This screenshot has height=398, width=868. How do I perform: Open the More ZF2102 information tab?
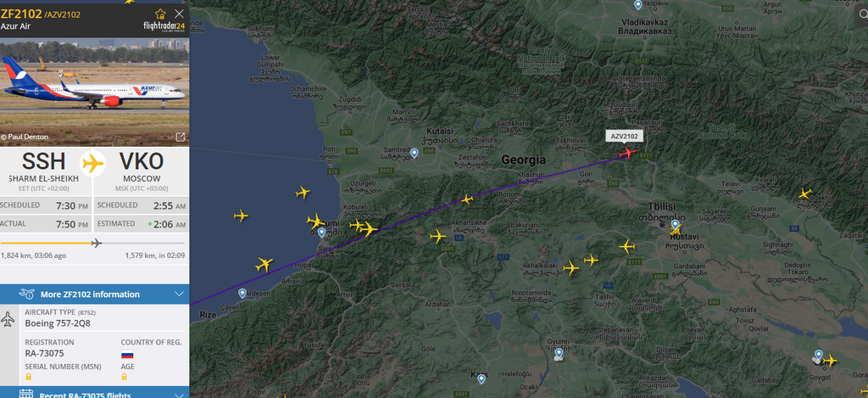pos(95,294)
